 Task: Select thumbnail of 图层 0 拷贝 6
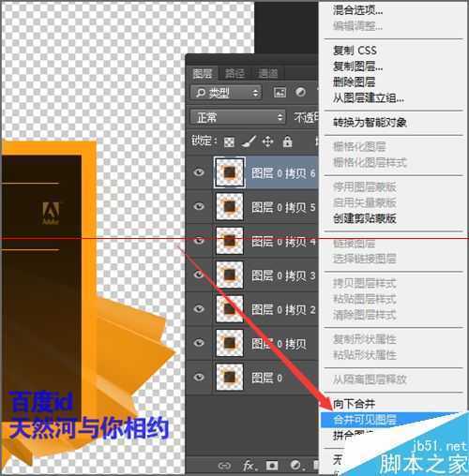pyautogui.click(x=230, y=172)
